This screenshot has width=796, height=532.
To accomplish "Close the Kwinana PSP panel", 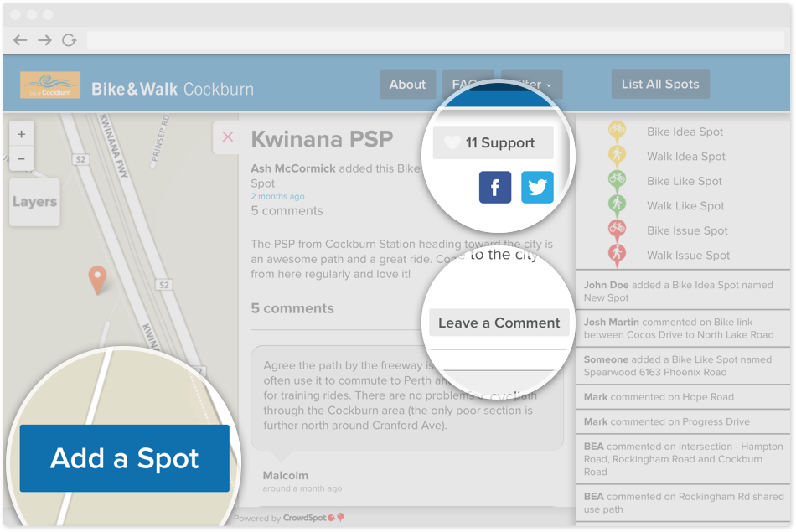I will pyautogui.click(x=228, y=137).
